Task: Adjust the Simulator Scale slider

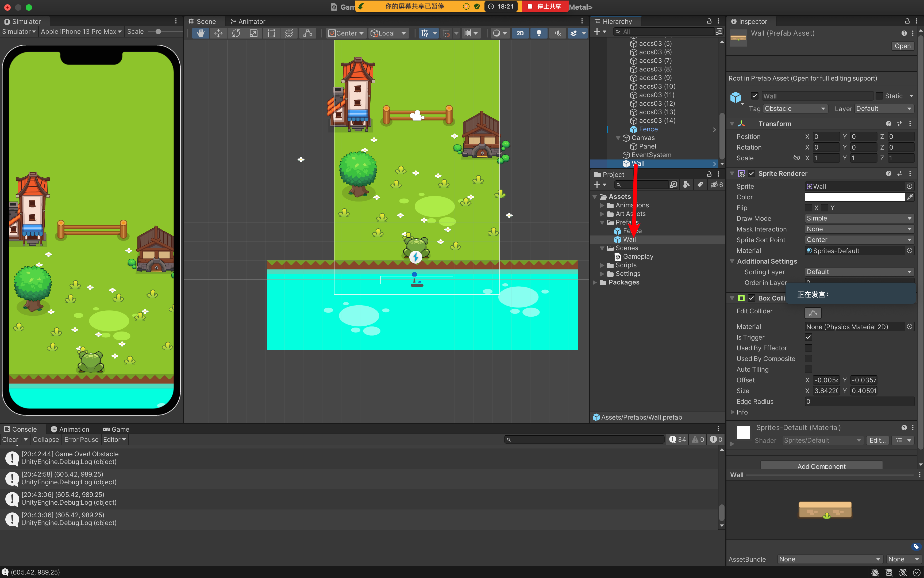Action: click(x=158, y=32)
